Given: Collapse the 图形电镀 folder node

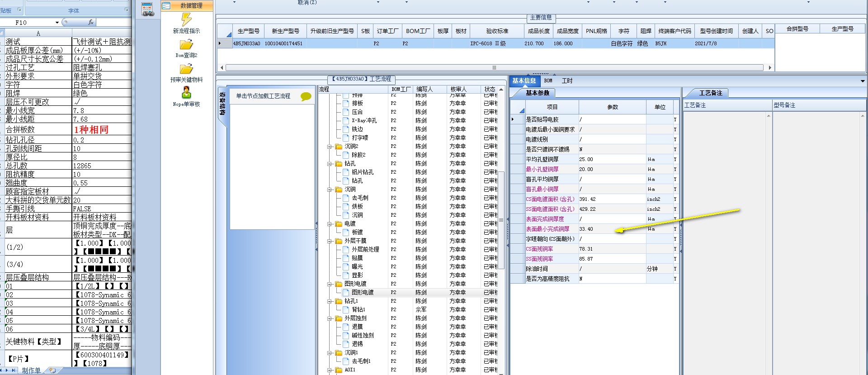Looking at the screenshot, I should tap(330, 284).
